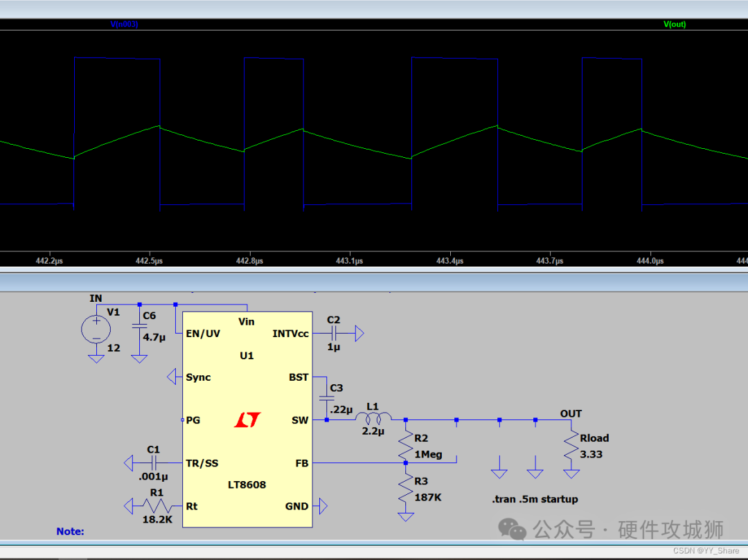Select the R2 resistor symbol
The height and width of the screenshot is (560, 748).
pyautogui.click(x=405, y=446)
